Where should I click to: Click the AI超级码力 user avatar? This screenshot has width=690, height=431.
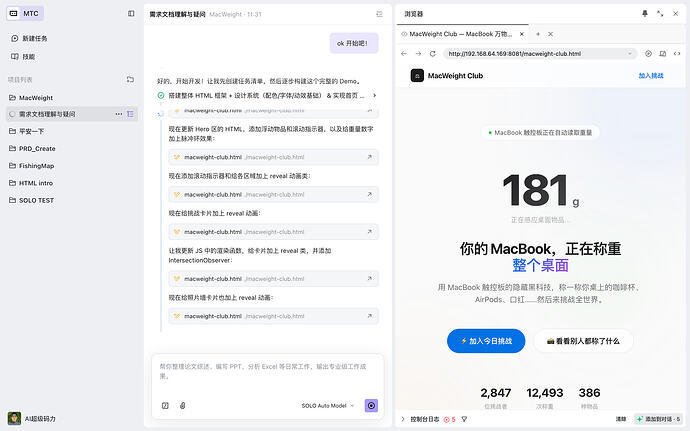click(14, 418)
